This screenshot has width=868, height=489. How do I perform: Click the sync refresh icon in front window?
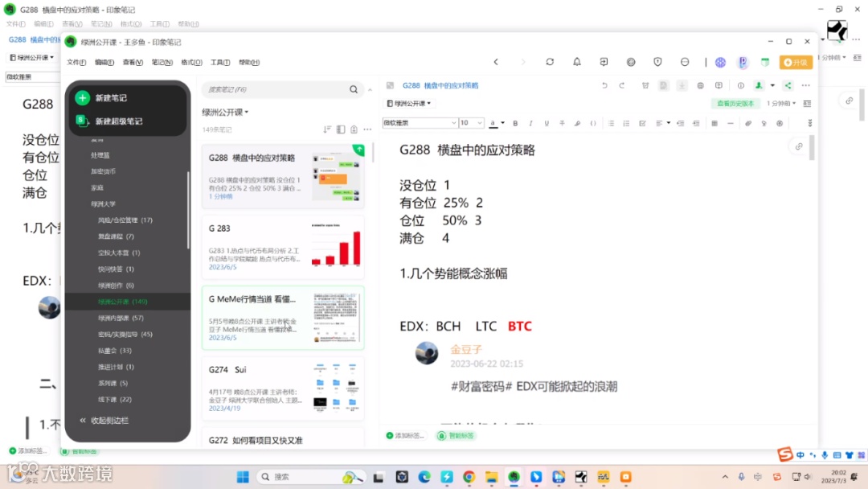(550, 62)
